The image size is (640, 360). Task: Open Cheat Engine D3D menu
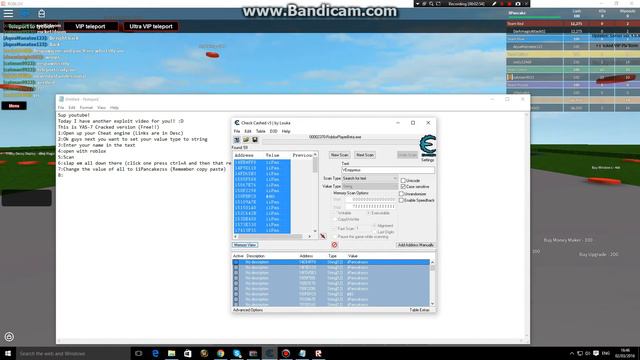coord(273,131)
